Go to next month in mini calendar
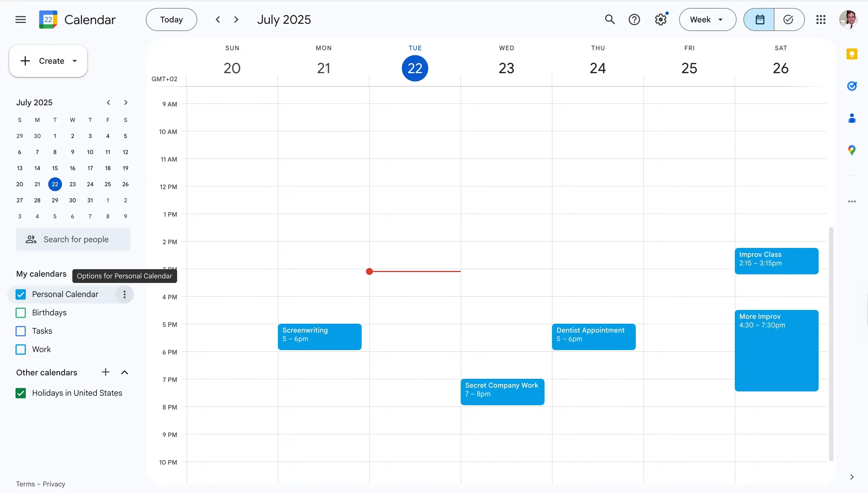Screen dimensions: 868x493 coord(125,102)
